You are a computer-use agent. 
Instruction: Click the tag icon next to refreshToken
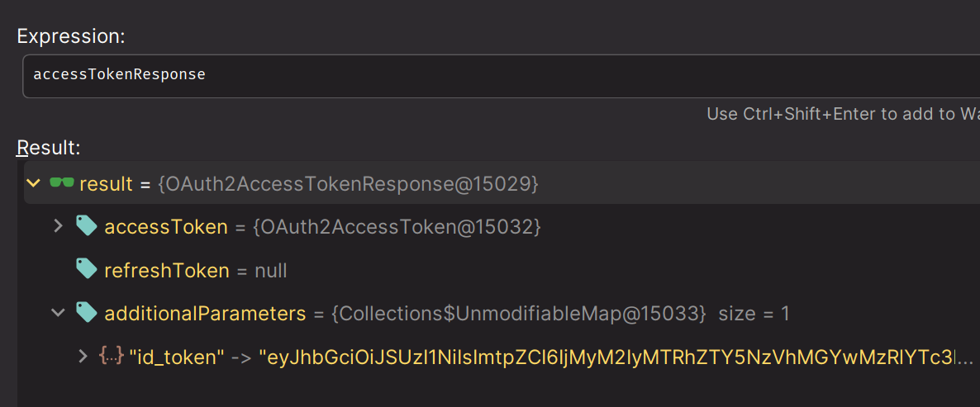tap(86, 269)
